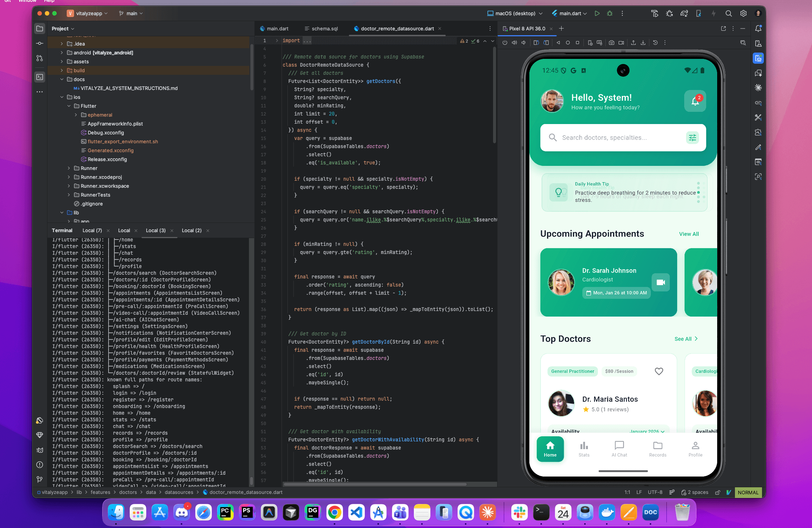Open Device Manager in the right sidebar
The height and width of the screenshot is (528, 812).
point(758,43)
